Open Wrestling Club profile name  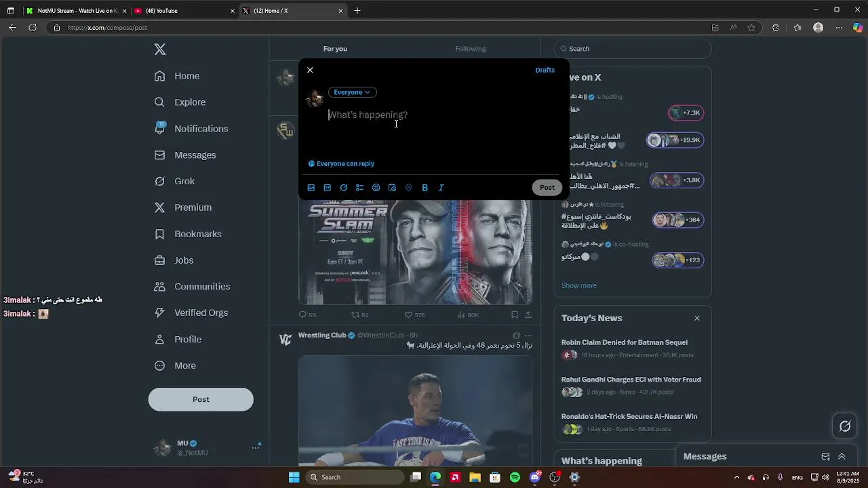point(322,335)
